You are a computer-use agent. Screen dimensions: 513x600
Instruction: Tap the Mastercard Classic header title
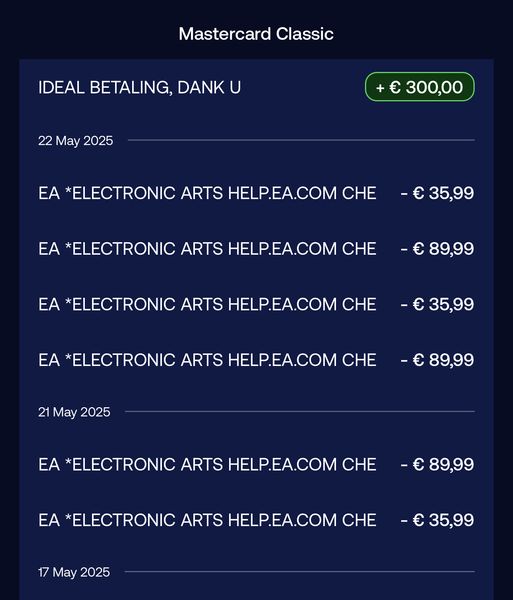coord(256,34)
